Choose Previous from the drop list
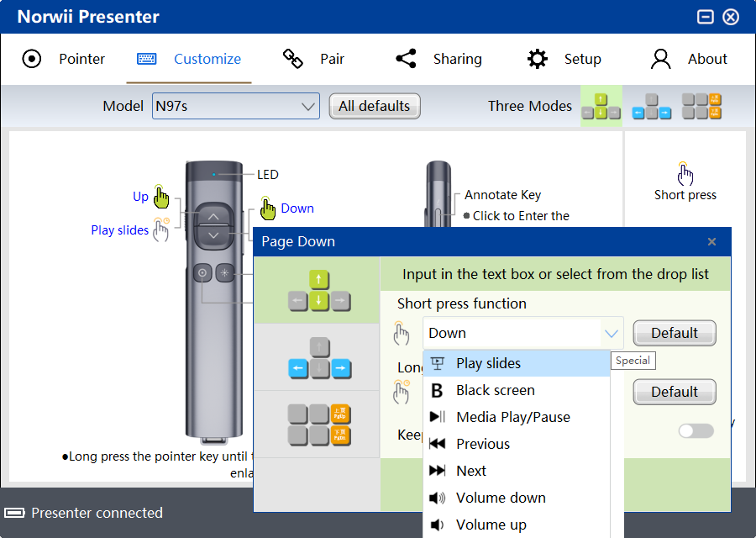The image size is (756, 538). (x=517, y=444)
